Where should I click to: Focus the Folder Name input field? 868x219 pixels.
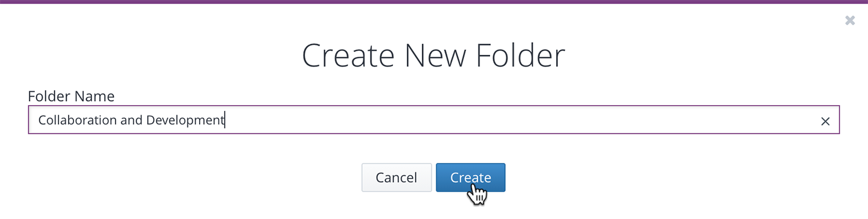tap(434, 120)
